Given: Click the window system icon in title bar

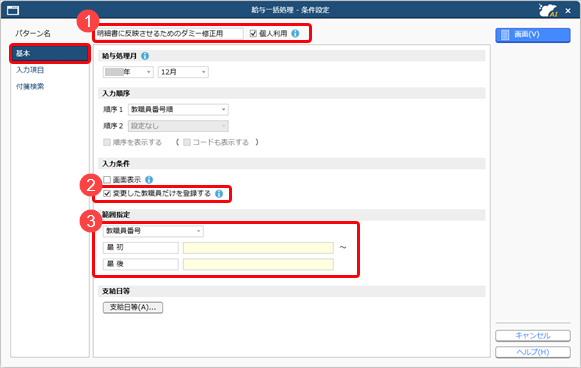Looking at the screenshot, I should point(13,10).
